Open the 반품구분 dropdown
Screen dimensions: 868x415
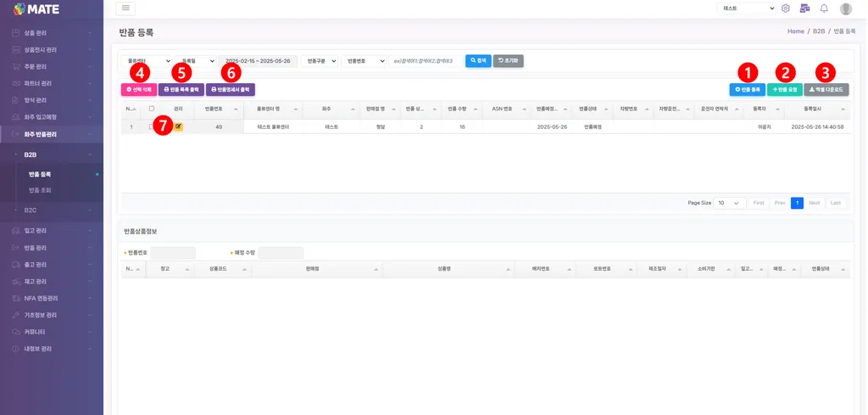(x=319, y=61)
